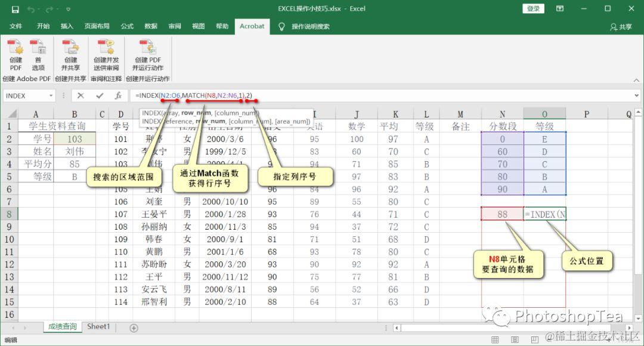This screenshot has width=644, height=346.
Task: Switch to the 视图 tab
Action: (x=199, y=26)
